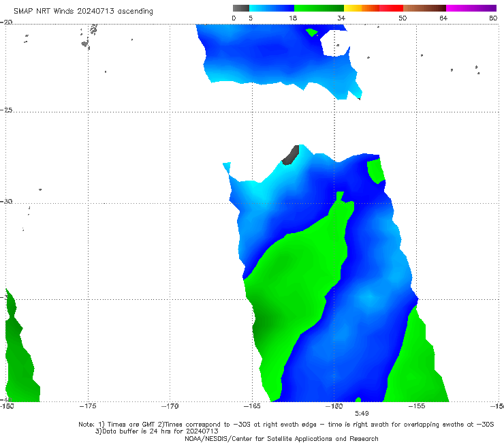Click the swath time stamp '5:49'
Viewport: 504px width, 443px height.
pyautogui.click(x=362, y=414)
